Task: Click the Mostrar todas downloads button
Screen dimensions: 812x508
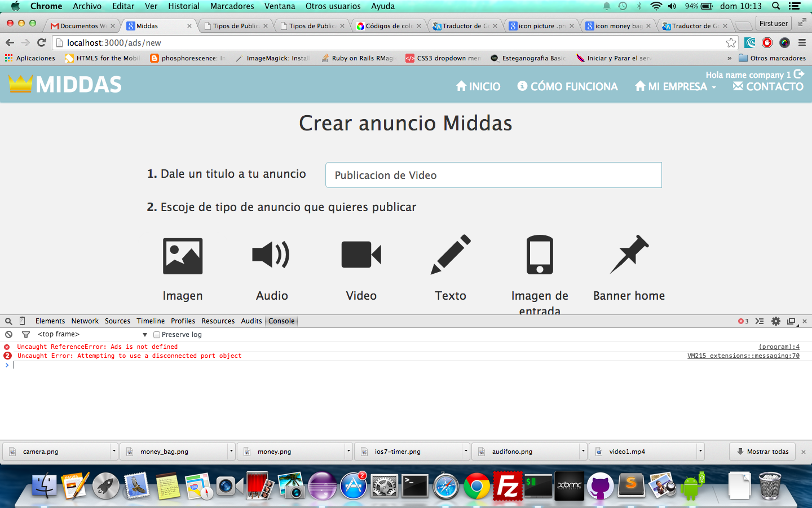Action: click(x=762, y=452)
